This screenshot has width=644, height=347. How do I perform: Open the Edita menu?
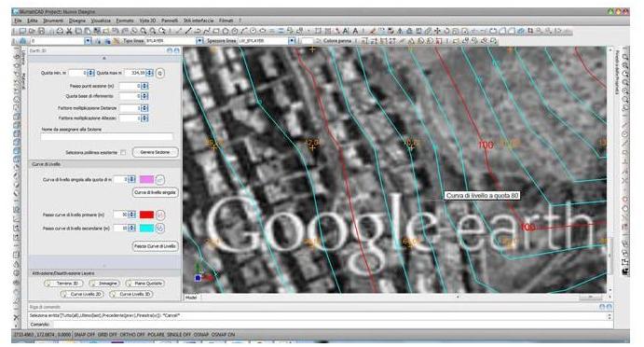point(32,21)
